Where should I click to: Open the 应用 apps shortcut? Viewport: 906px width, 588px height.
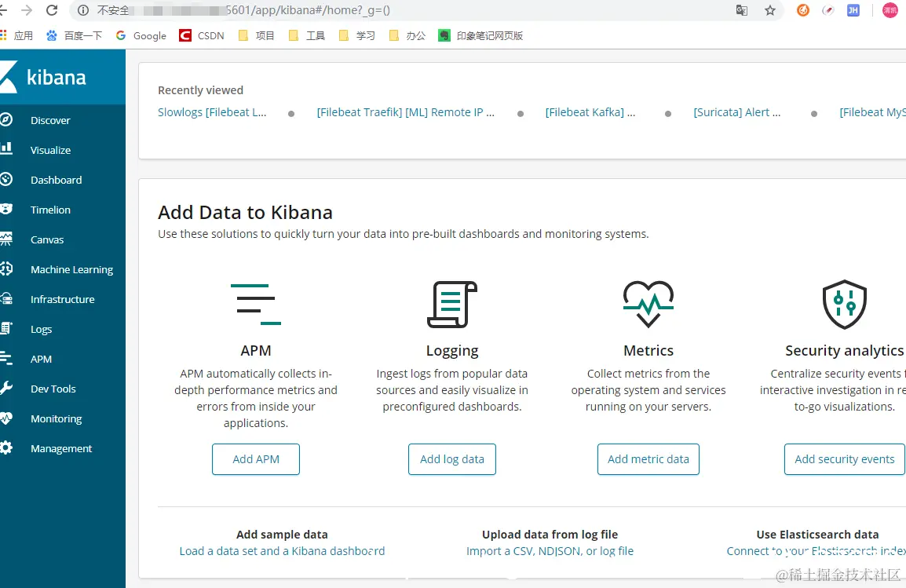(x=16, y=36)
